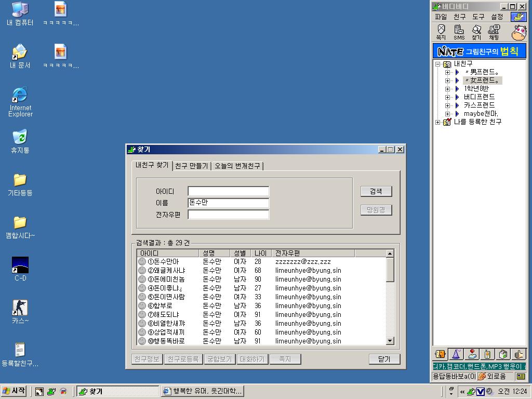532x399 pixels.
Task: Click the 찾기 search icon in BuddyBuddy
Action: tap(476, 32)
